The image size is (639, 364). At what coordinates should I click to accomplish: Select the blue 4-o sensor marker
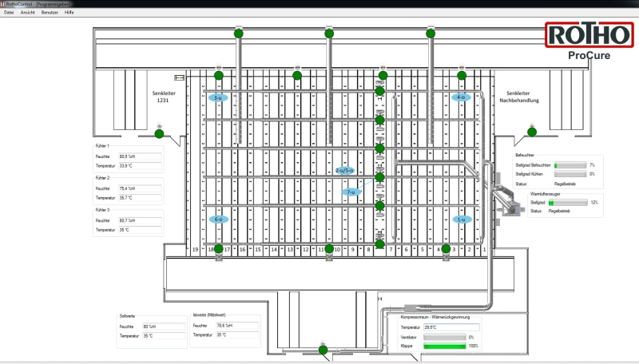(x=461, y=97)
